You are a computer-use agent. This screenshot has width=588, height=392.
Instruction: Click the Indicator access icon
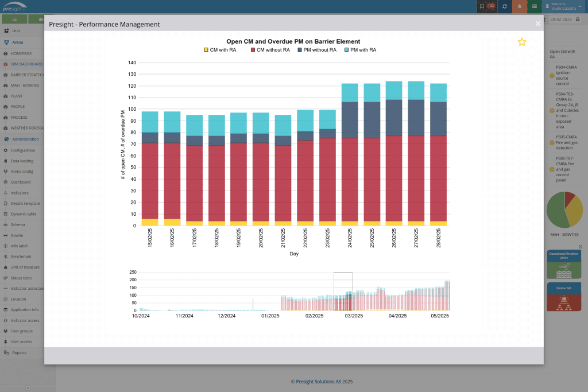6,320
